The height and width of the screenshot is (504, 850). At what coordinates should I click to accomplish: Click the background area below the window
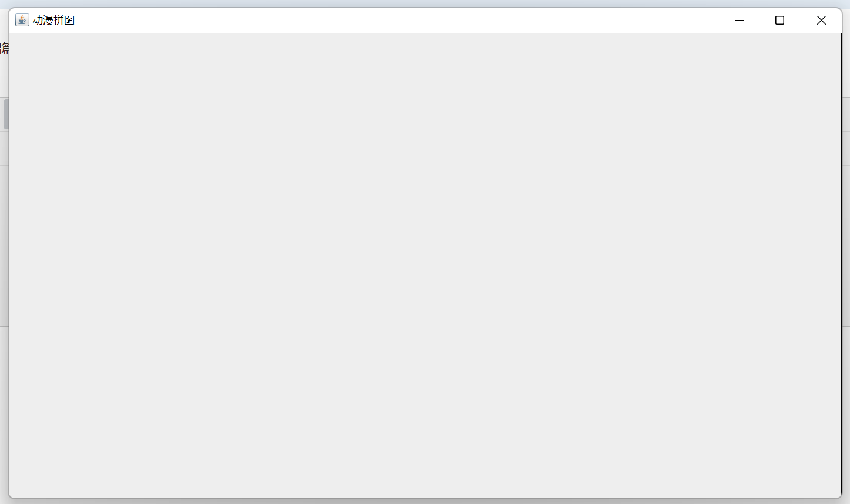(425, 501)
